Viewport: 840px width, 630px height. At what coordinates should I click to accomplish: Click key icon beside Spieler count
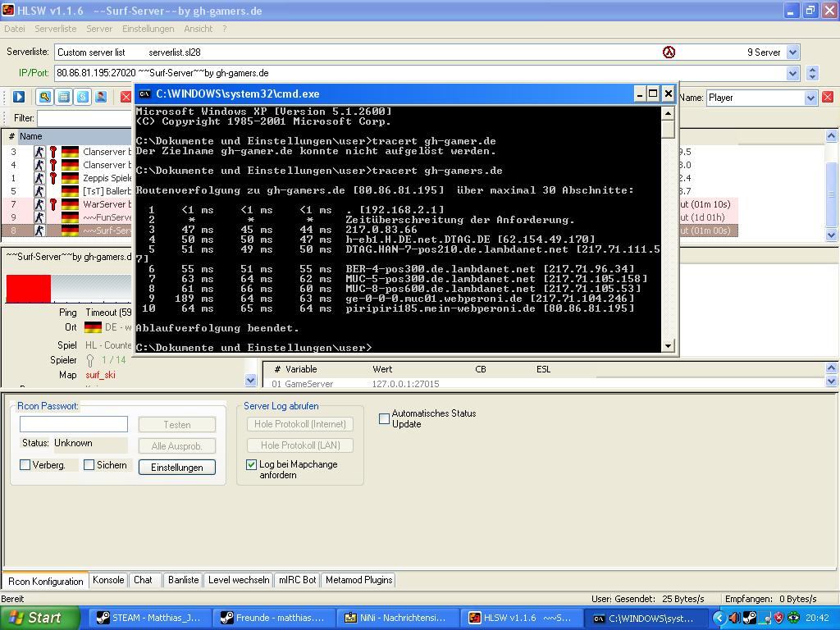tap(90, 360)
